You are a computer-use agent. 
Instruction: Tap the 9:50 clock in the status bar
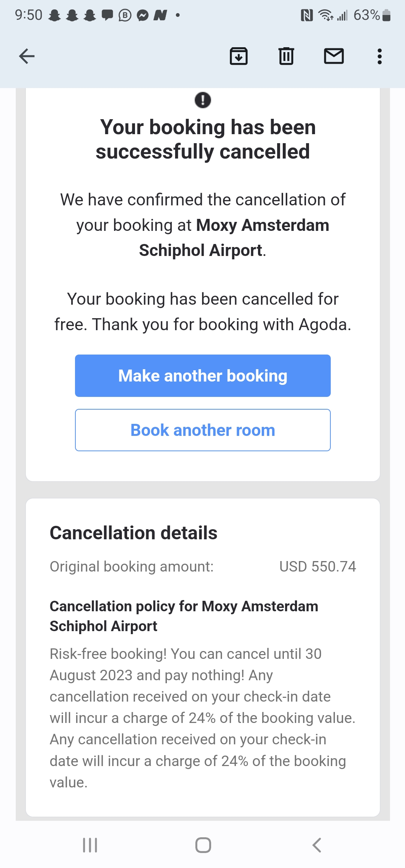coord(28,15)
